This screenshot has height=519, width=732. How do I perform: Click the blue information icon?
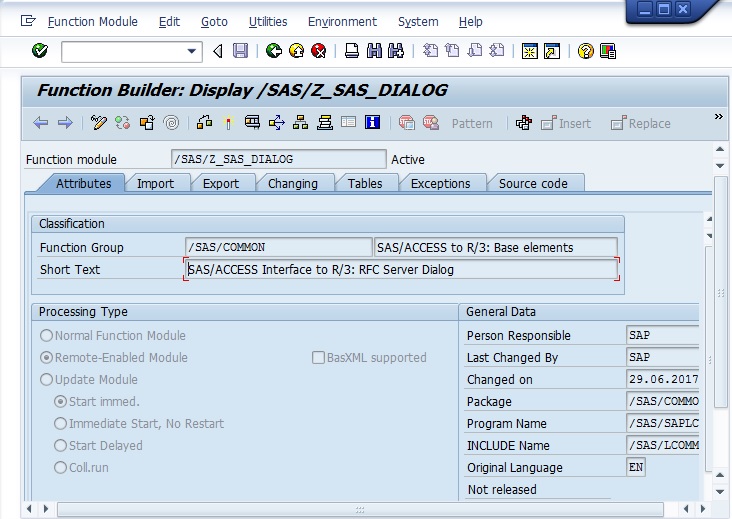click(372, 122)
